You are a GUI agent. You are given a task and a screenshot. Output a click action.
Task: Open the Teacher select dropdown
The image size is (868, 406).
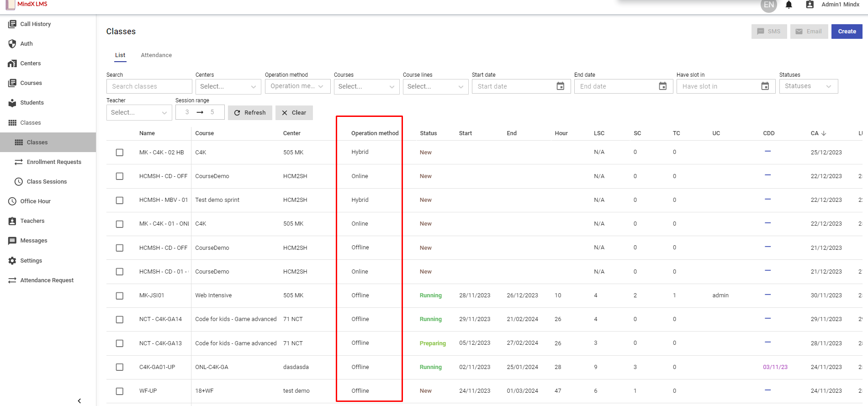point(139,113)
